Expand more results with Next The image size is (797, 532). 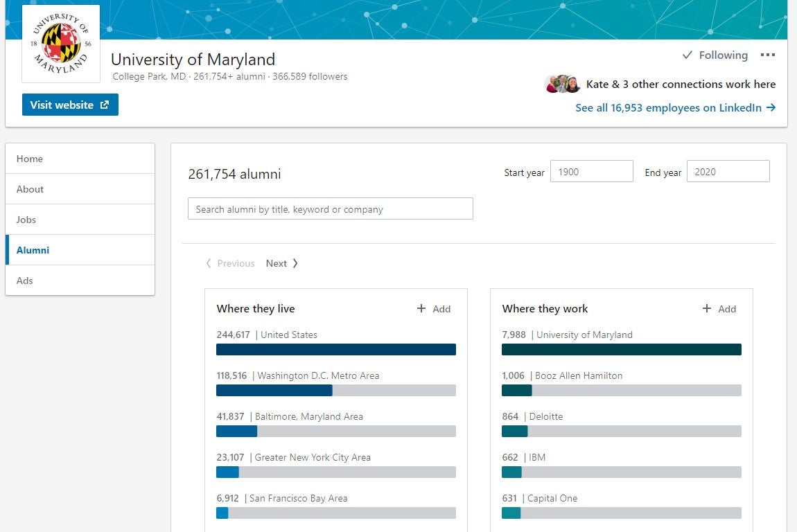276,263
